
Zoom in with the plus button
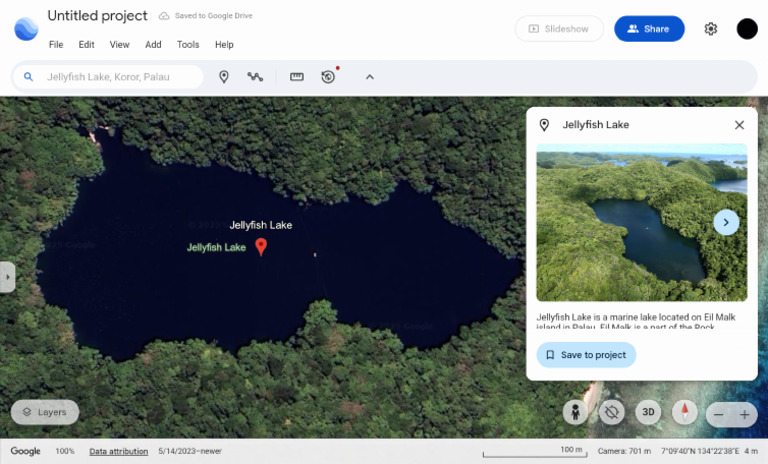point(744,415)
